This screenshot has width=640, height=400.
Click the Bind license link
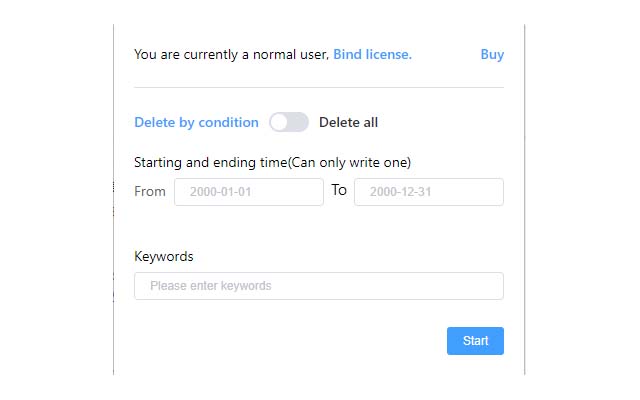click(372, 54)
